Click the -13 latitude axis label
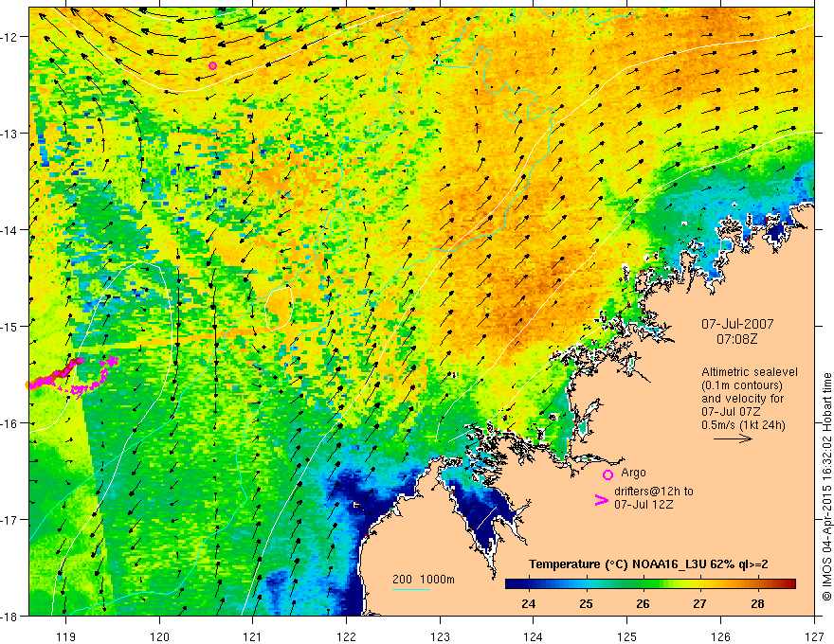 pos(9,133)
